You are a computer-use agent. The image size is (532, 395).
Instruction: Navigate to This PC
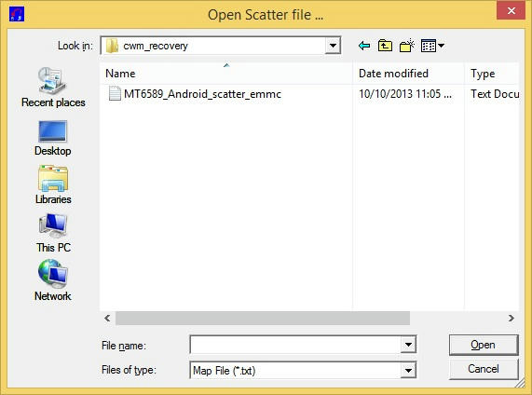click(53, 233)
